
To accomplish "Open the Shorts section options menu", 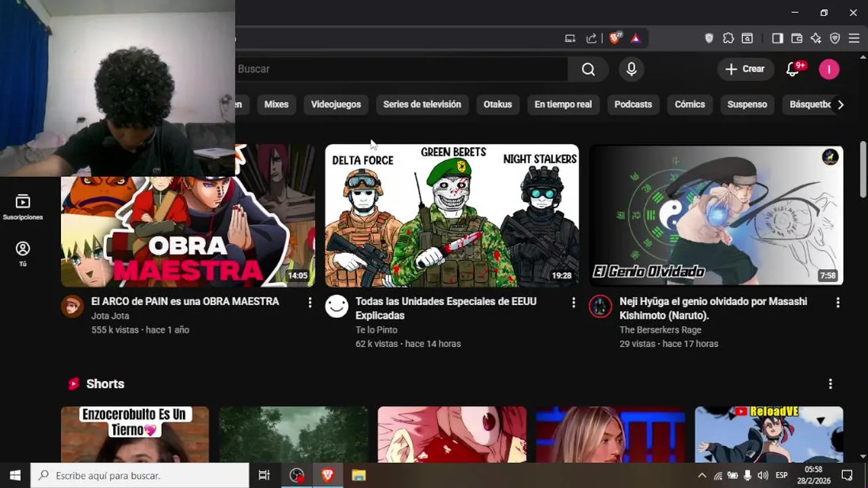I will [x=830, y=384].
